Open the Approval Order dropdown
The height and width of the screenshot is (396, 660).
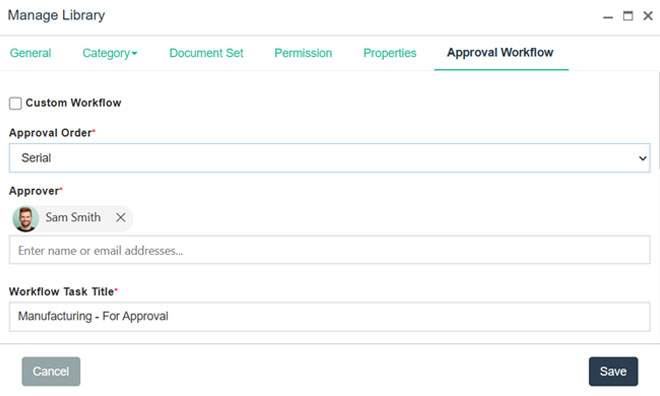pyautogui.click(x=330, y=158)
